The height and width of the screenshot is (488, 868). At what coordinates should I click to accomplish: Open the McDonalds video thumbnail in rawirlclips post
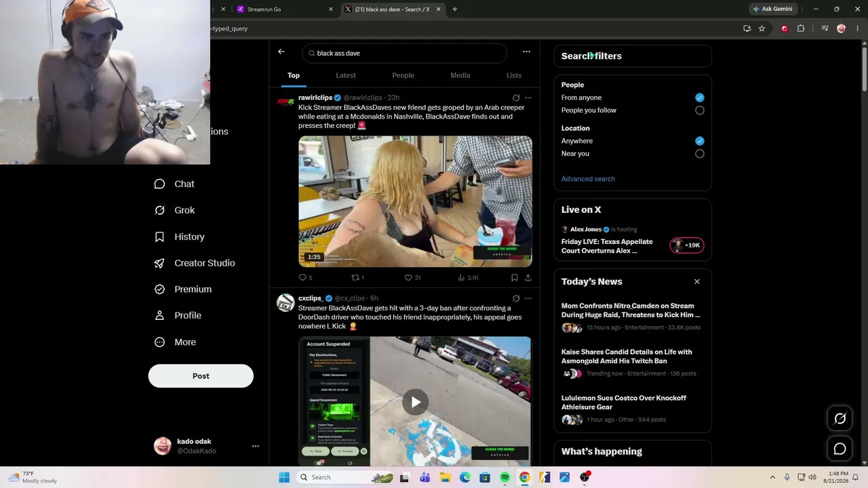(x=416, y=201)
